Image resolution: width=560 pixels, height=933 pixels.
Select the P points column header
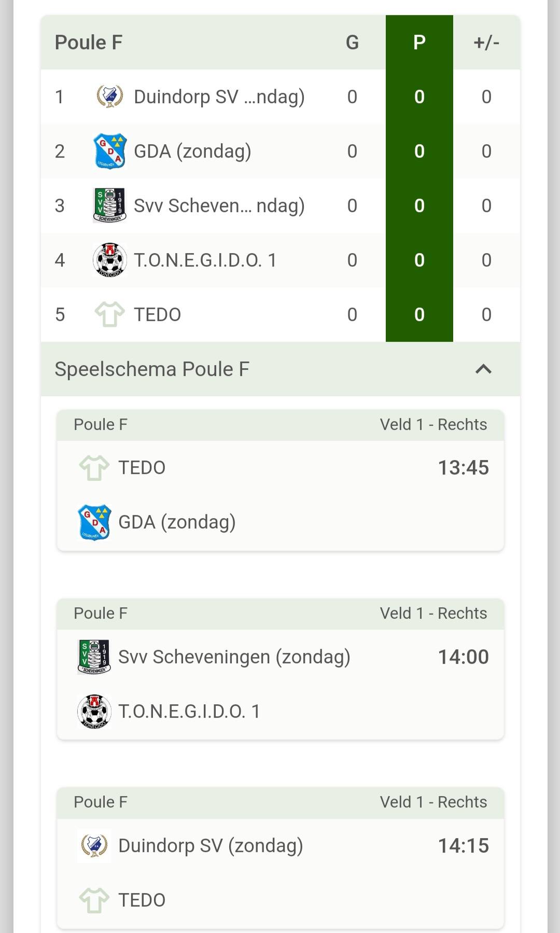(419, 43)
